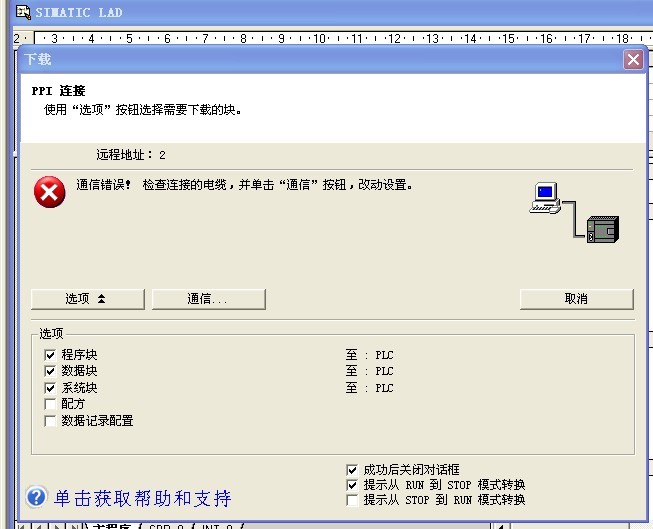Viewport: 653px width, 529px height.
Task: Enable the 数据记录配置 checkbox
Action: pyautogui.click(x=50, y=421)
